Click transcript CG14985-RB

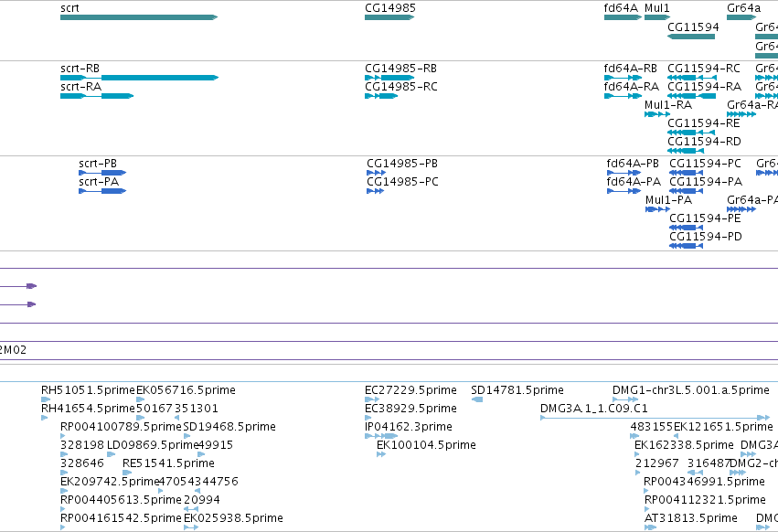click(x=389, y=78)
